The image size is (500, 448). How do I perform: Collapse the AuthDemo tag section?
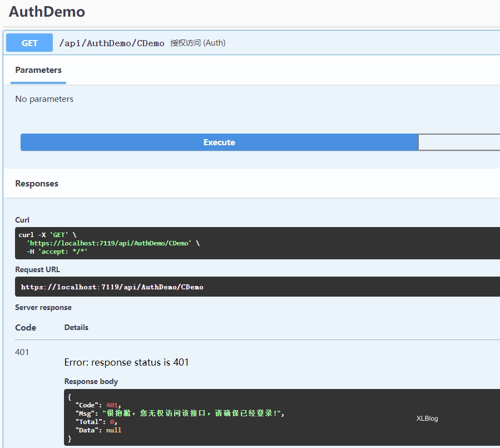(x=47, y=12)
